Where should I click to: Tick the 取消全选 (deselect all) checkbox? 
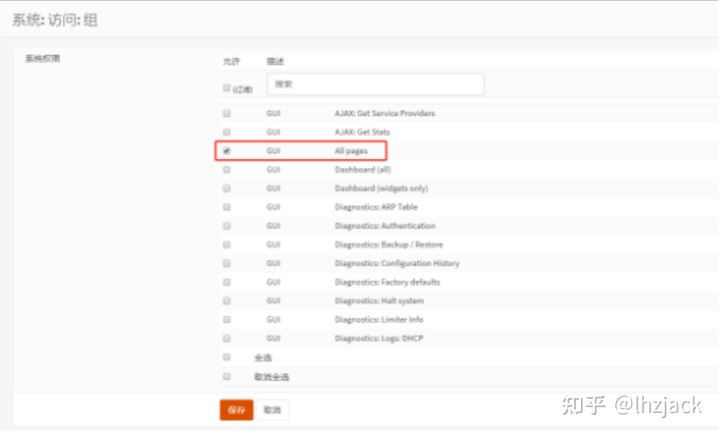(x=226, y=376)
